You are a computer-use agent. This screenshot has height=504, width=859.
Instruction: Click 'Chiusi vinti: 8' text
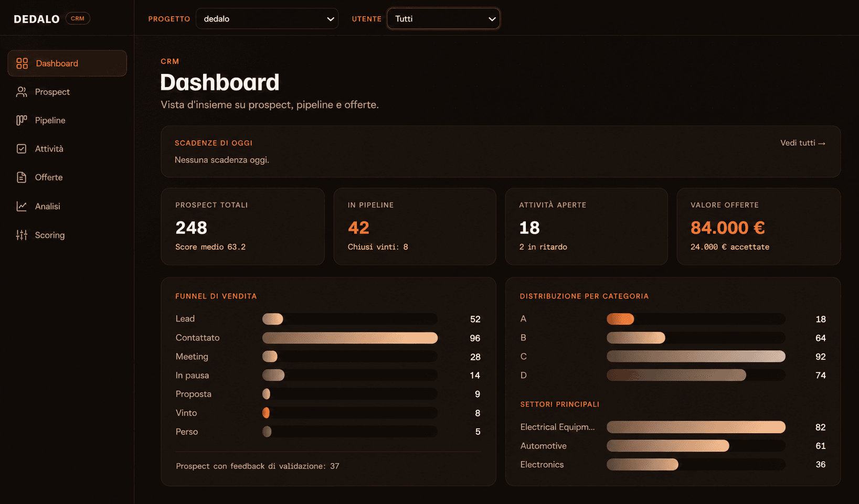pyautogui.click(x=378, y=247)
